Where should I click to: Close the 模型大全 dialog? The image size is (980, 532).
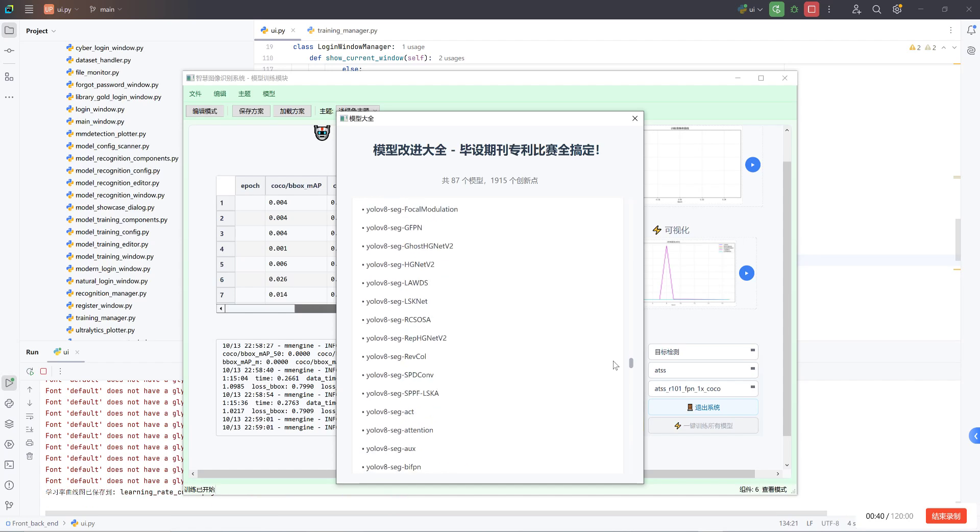(x=635, y=118)
